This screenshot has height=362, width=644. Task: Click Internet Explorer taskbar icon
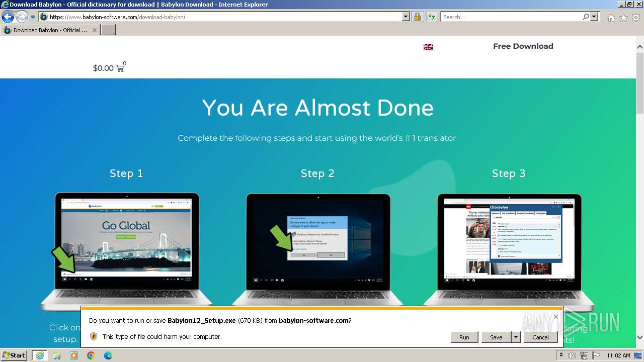coord(39,355)
